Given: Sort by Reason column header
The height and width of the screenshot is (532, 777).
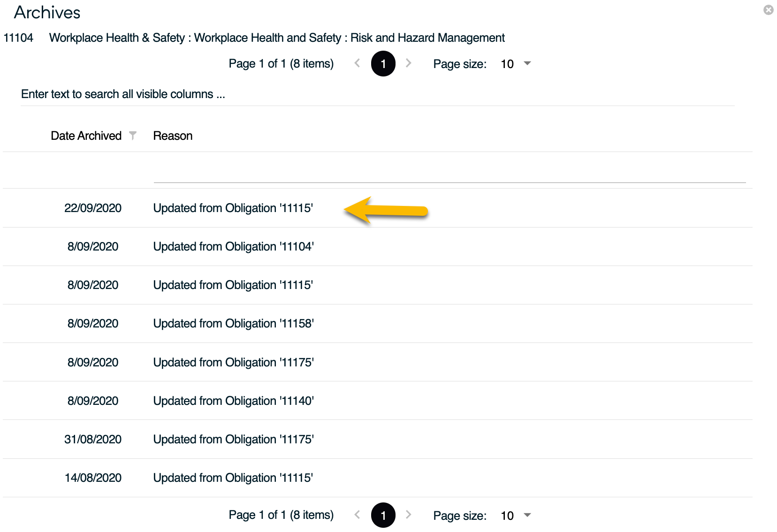Looking at the screenshot, I should [x=173, y=136].
